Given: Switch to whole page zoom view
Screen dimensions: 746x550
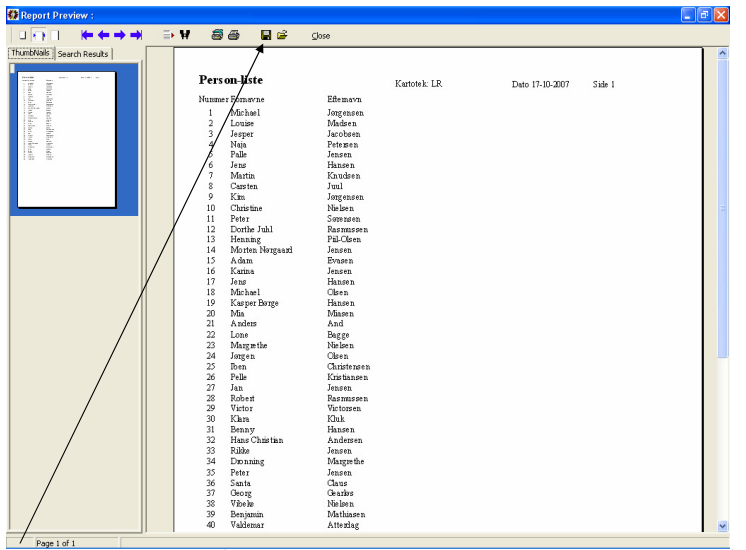Looking at the screenshot, I should (22, 35).
